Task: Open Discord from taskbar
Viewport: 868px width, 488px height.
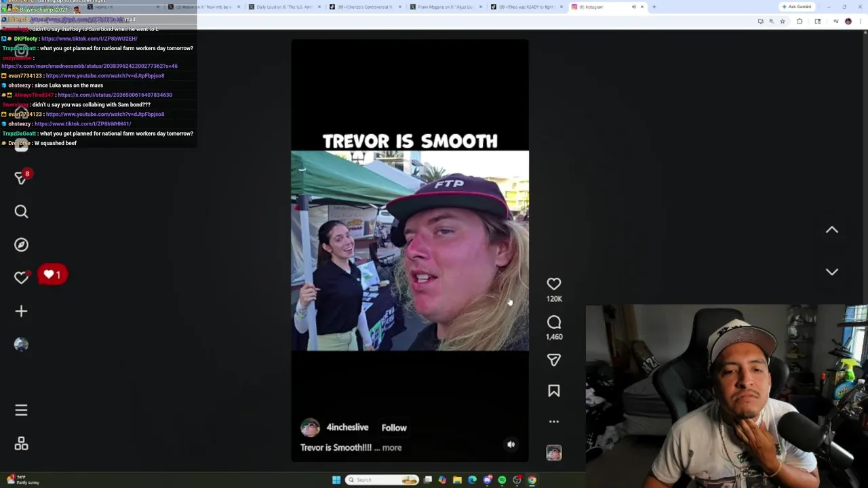Action: pyautogui.click(x=487, y=480)
